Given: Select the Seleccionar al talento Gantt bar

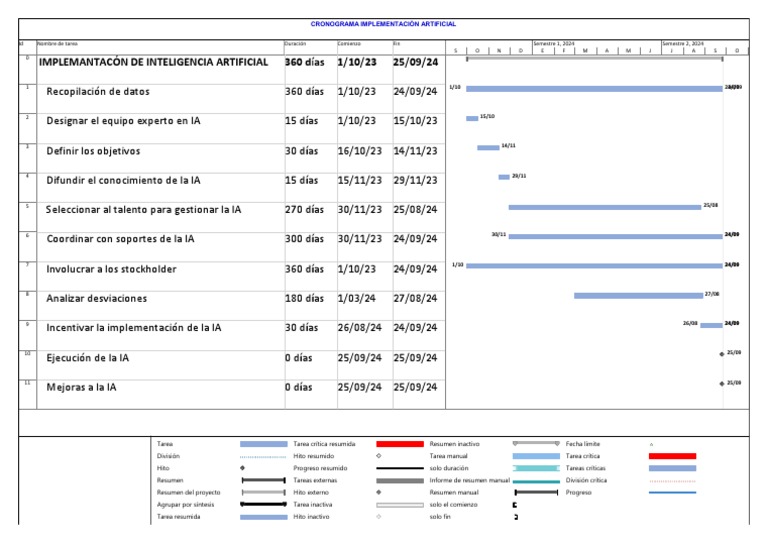Looking at the screenshot, I should [604, 207].
